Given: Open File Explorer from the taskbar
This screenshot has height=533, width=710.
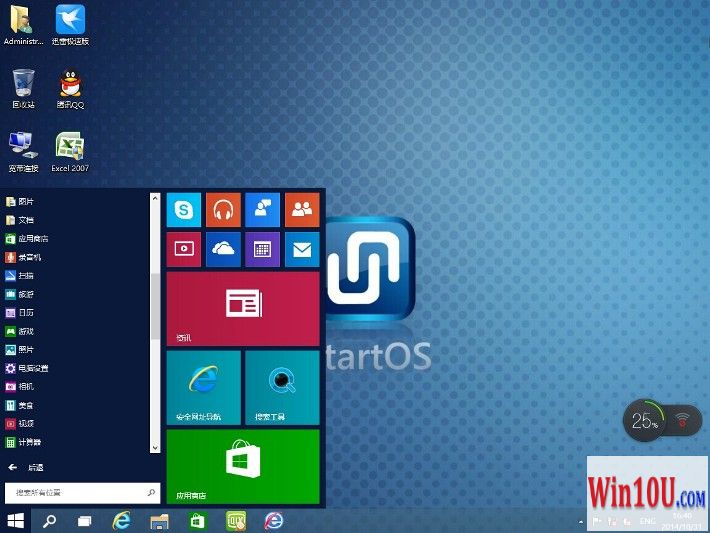Looking at the screenshot, I should tap(159, 521).
